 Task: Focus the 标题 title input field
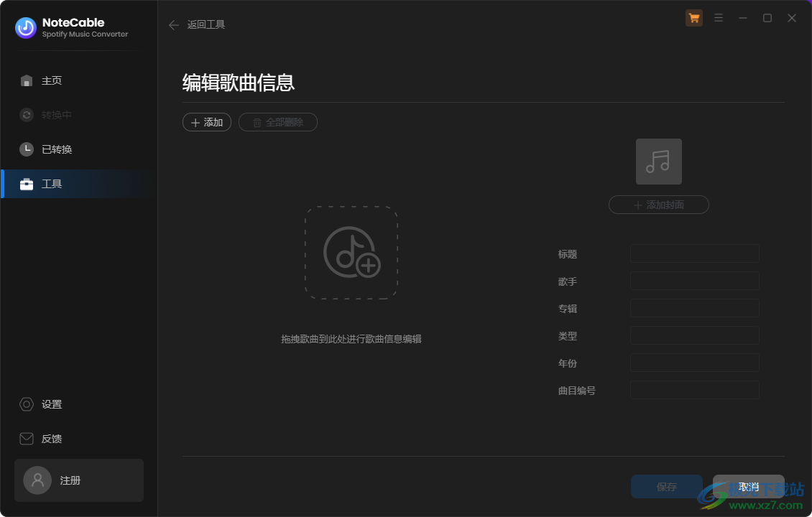694,253
